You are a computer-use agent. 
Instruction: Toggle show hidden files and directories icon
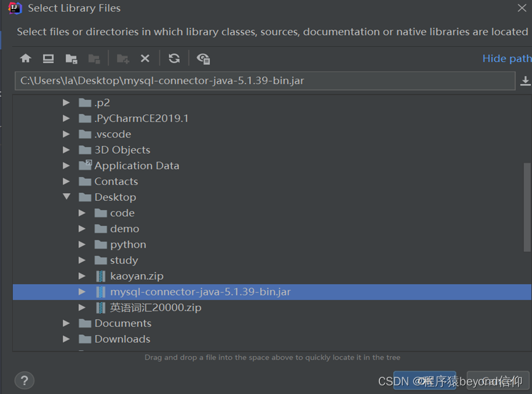point(203,58)
